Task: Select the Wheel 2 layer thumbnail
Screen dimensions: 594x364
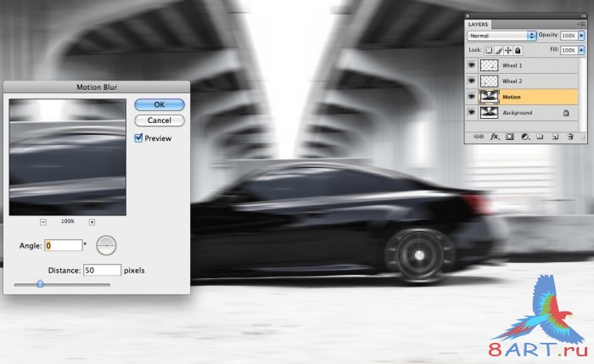Action: pos(489,81)
